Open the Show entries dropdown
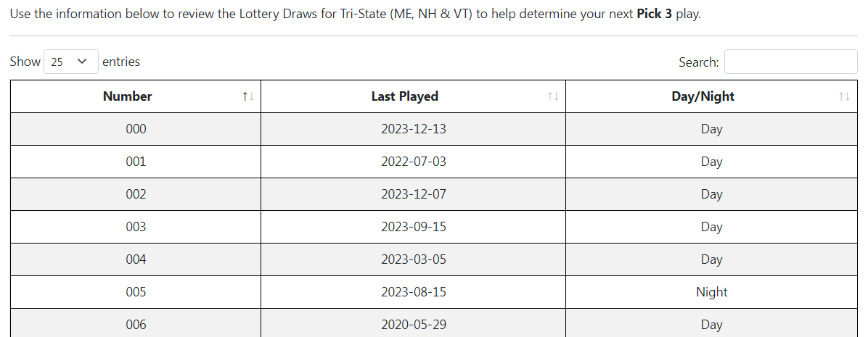Viewport: 868px width, 337px height. 71,62
